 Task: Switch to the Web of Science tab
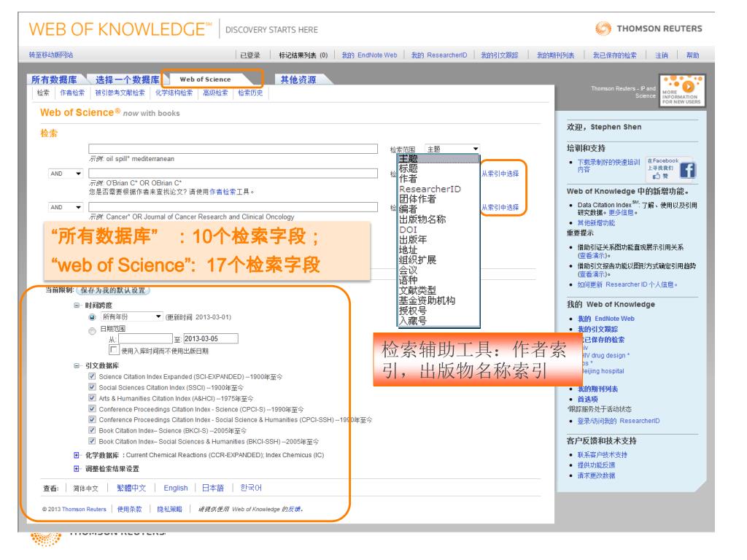tap(206, 79)
